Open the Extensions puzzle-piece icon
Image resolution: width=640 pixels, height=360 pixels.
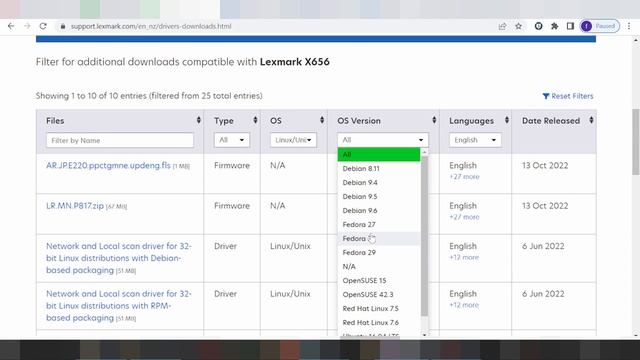pos(554,26)
